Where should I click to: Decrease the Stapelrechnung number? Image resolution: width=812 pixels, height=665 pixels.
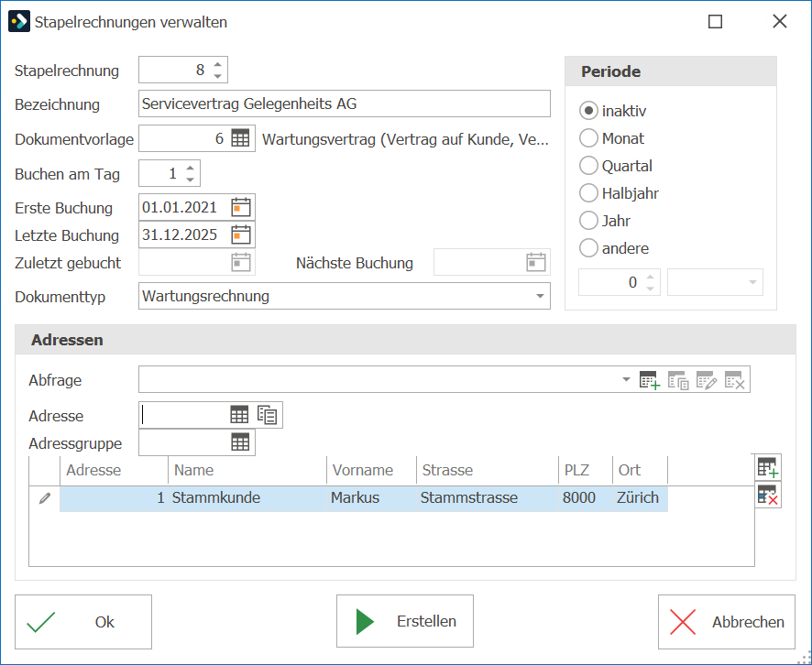tap(217, 75)
